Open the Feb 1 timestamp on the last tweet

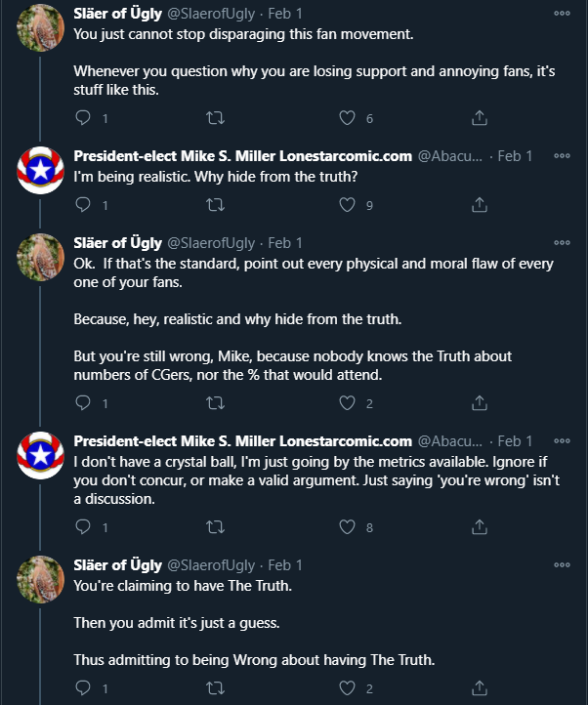[285, 565]
